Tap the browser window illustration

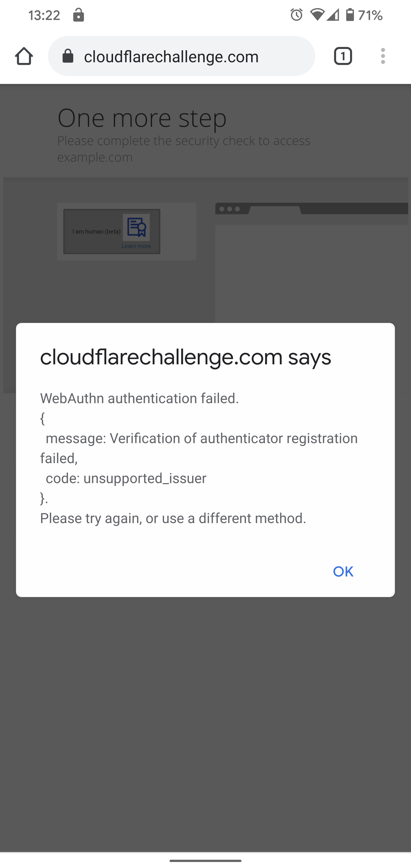pyautogui.click(x=312, y=263)
